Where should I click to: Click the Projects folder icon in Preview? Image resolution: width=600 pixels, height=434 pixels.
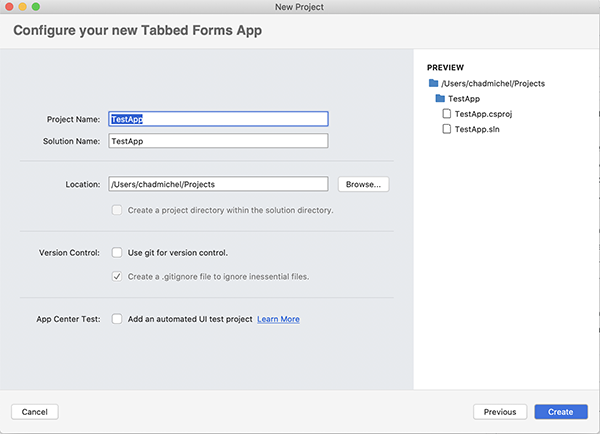pyautogui.click(x=433, y=83)
